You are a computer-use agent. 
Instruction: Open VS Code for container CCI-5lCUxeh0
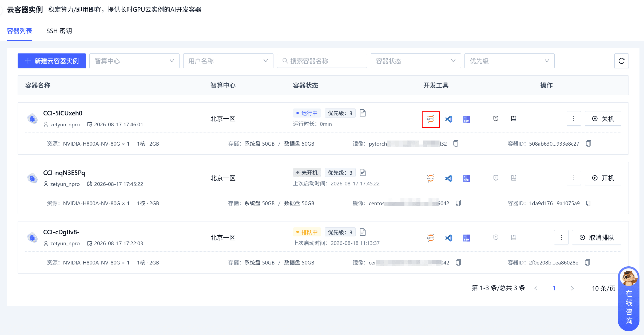coord(449,119)
